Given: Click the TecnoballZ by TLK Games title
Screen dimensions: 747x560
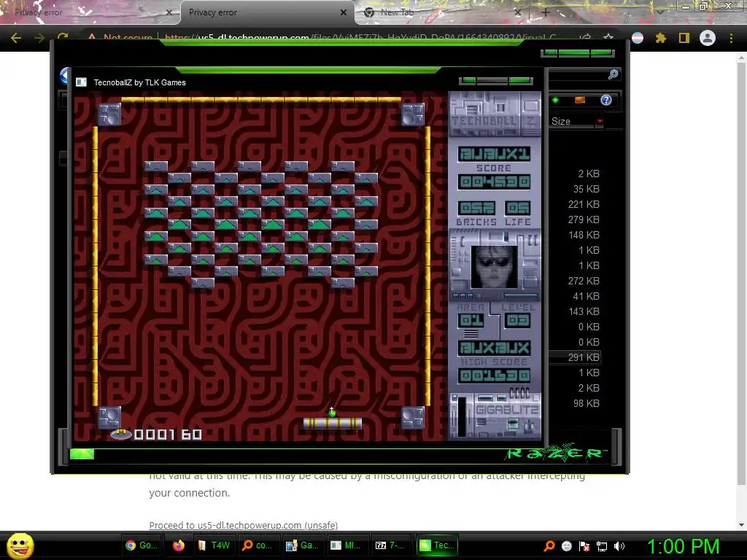Looking at the screenshot, I should click(x=139, y=82).
